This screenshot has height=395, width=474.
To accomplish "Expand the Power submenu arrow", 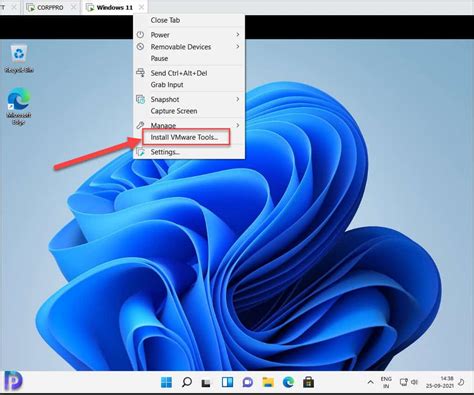I will pos(238,35).
